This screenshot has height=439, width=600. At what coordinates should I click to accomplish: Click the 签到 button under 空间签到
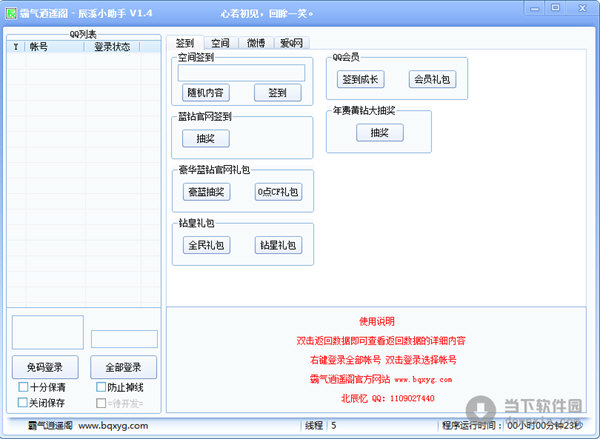pos(277,93)
